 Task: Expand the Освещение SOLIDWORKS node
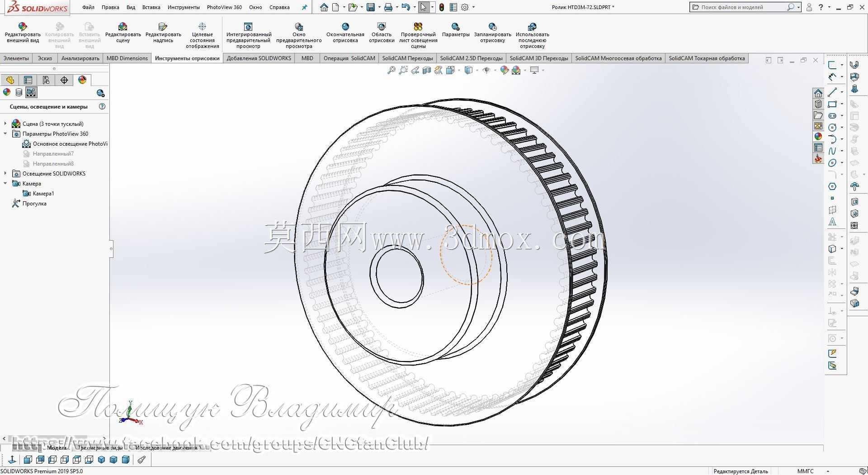click(x=5, y=173)
